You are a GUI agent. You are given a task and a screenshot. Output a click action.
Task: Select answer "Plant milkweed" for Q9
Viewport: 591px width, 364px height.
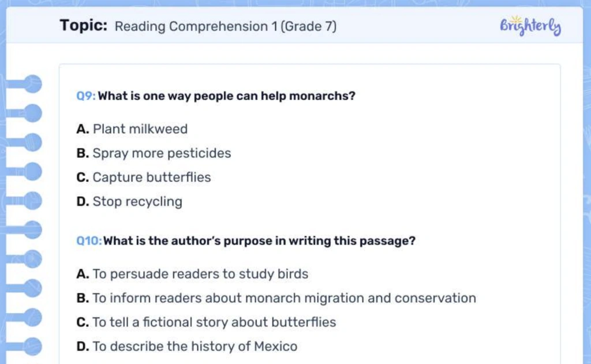tap(140, 129)
